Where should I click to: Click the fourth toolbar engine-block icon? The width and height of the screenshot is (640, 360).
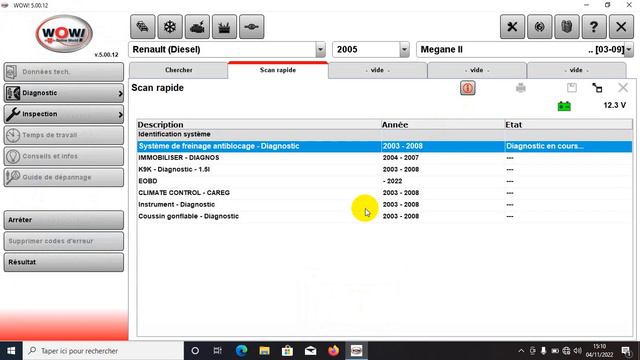point(224,27)
